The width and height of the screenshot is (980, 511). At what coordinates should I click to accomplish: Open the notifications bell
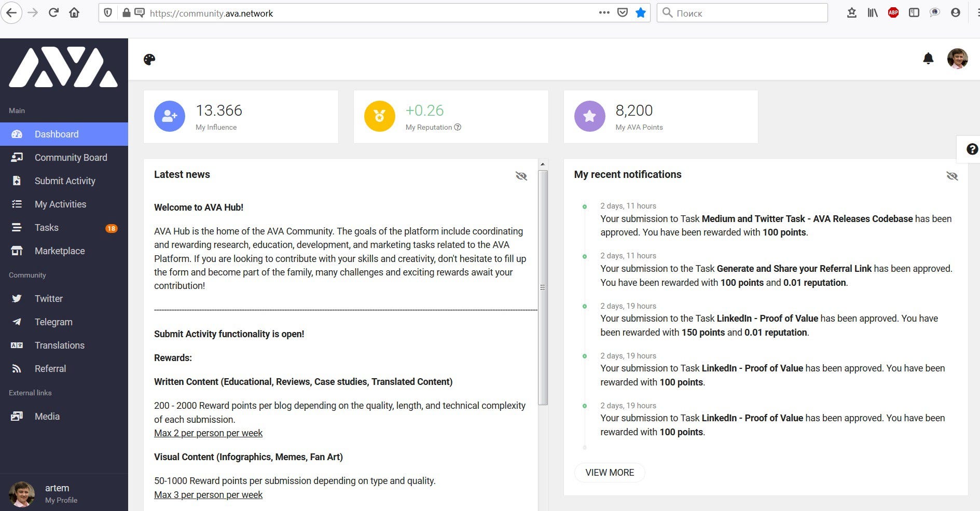(928, 59)
